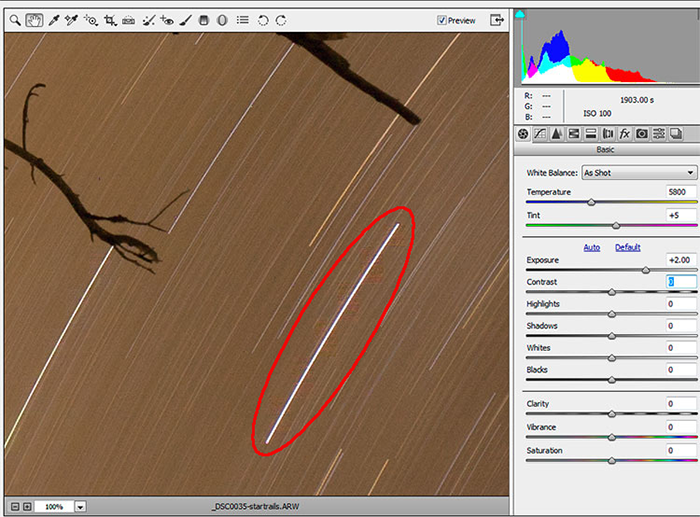
Task: Click the Shadows slider handle
Action: pyautogui.click(x=612, y=336)
